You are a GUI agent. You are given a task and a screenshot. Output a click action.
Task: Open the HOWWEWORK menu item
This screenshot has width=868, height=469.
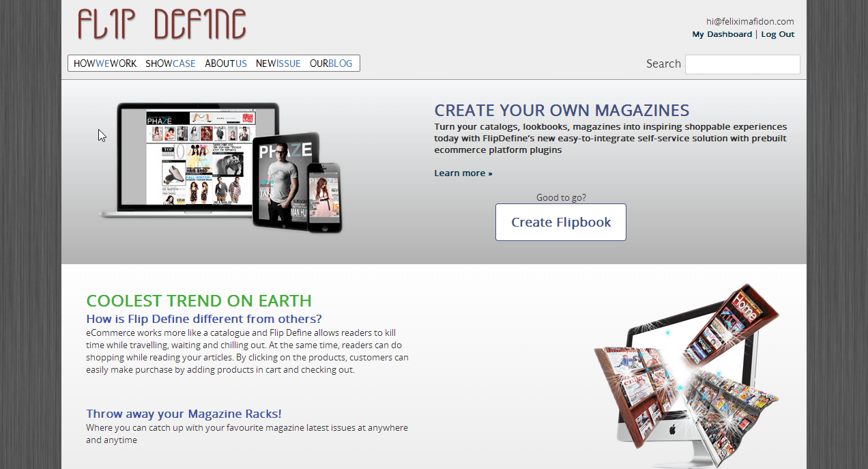[x=105, y=63]
